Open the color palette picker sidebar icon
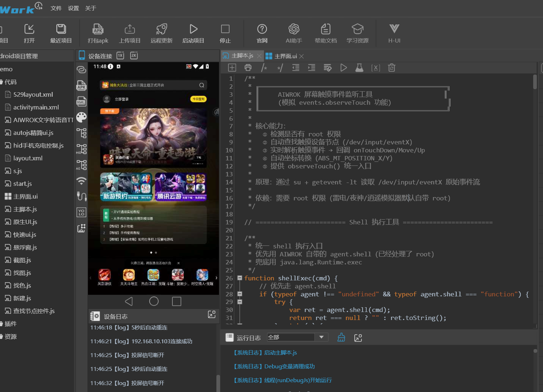543x392 pixels. point(81,117)
